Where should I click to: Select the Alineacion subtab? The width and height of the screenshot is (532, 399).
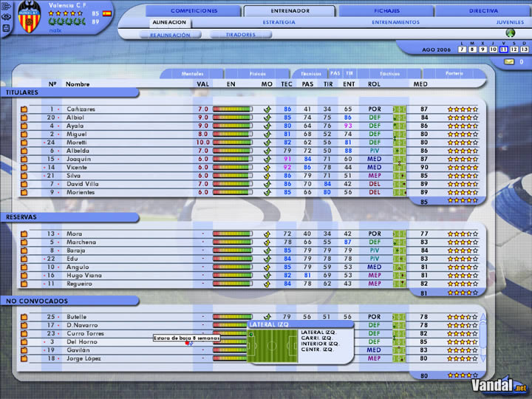coord(169,22)
